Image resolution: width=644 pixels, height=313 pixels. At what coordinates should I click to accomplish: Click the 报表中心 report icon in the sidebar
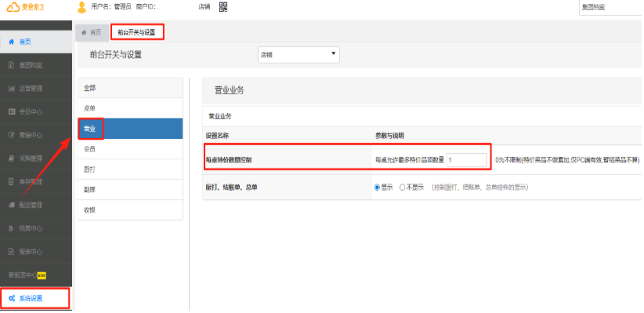click(x=12, y=252)
